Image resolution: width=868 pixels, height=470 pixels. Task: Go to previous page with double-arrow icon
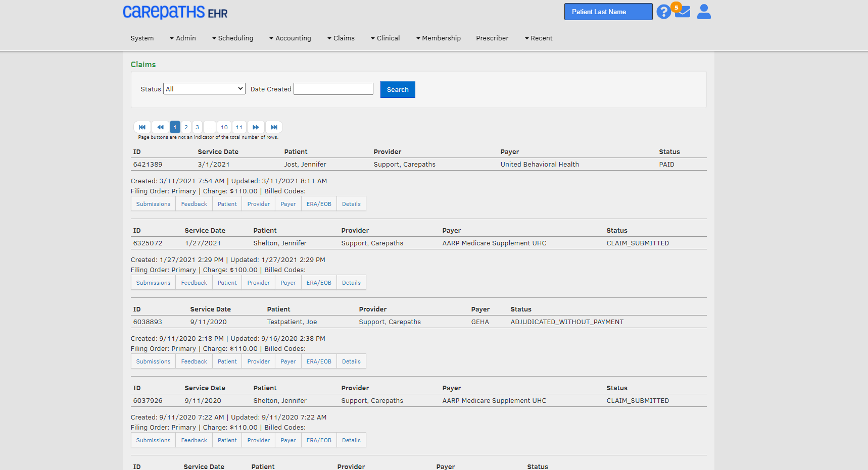click(160, 127)
